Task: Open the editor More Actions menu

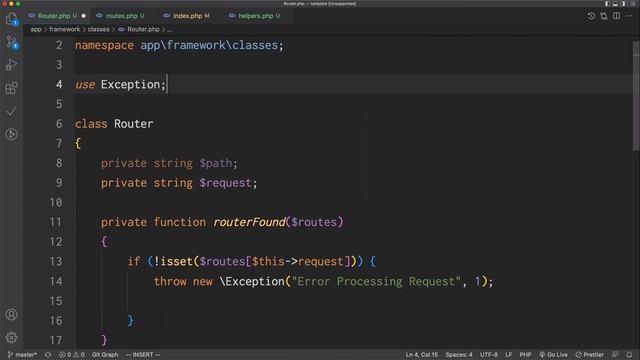Action: pos(629,16)
